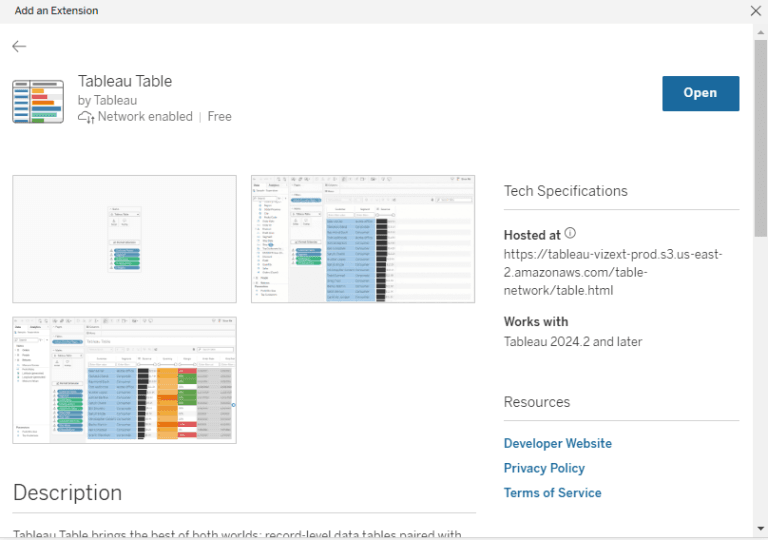768x540 pixels.
Task: Close the Add an Extension dialog
Action: (755, 11)
